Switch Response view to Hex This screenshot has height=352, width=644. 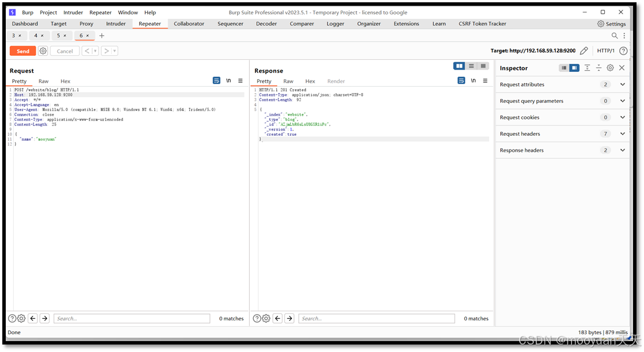tap(310, 81)
